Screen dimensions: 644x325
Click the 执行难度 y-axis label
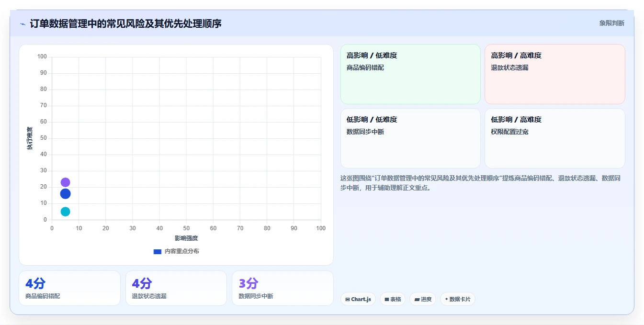[30, 138]
